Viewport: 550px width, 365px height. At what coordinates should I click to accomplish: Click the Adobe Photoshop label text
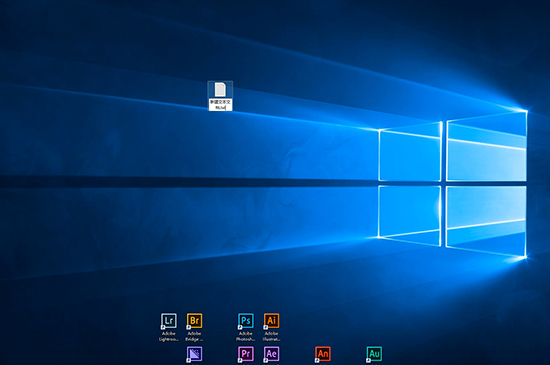pyautogui.click(x=246, y=336)
